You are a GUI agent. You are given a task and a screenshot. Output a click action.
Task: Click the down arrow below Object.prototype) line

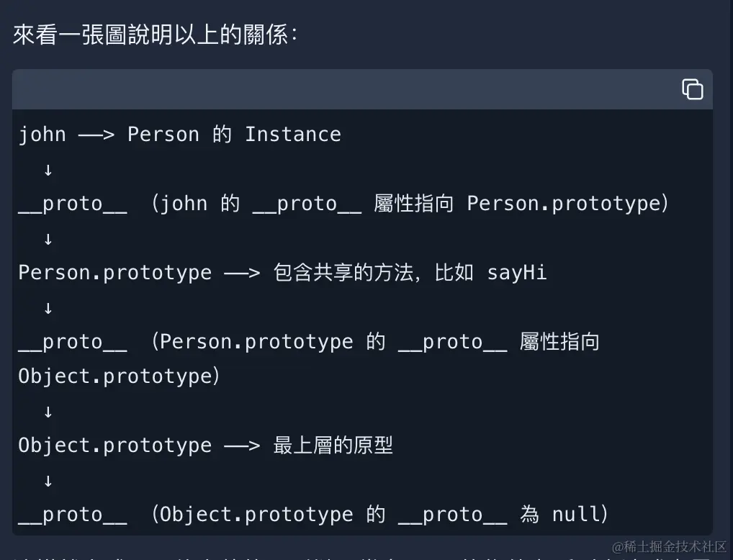pyautogui.click(x=48, y=412)
